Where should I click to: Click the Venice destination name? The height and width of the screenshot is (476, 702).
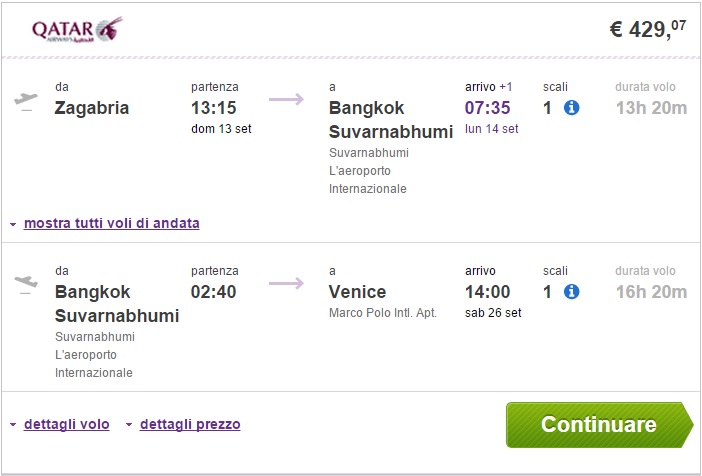pyautogui.click(x=358, y=292)
